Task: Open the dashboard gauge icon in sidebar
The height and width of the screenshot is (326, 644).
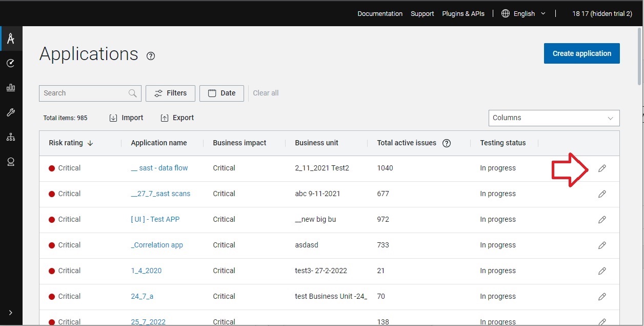Action: tap(11, 63)
